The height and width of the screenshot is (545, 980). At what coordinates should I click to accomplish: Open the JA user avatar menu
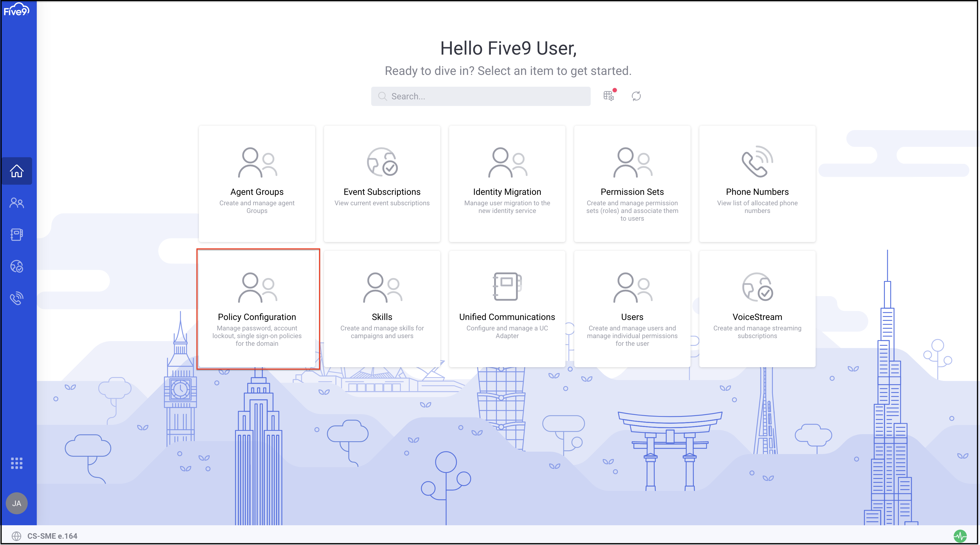tap(17, 503)
